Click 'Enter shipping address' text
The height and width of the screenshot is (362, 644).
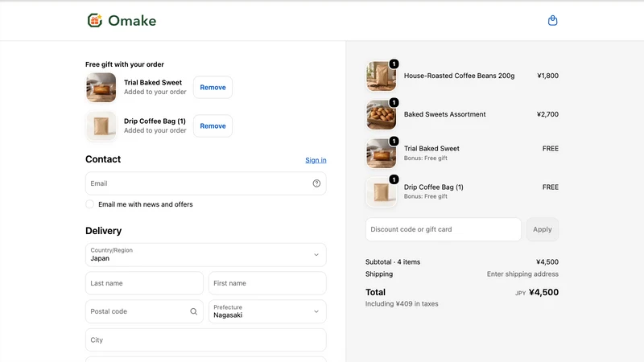point(522,274)
